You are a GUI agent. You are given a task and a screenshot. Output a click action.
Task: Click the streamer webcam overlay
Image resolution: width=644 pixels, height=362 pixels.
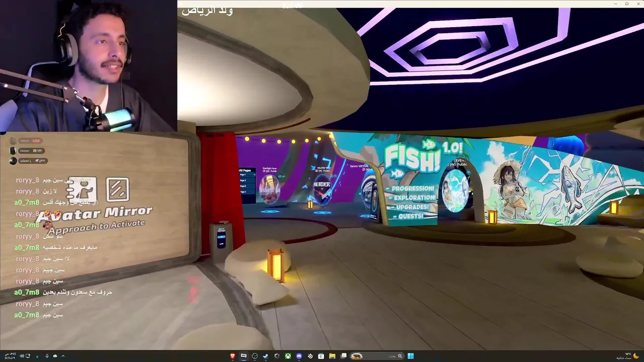coord(89,66)
